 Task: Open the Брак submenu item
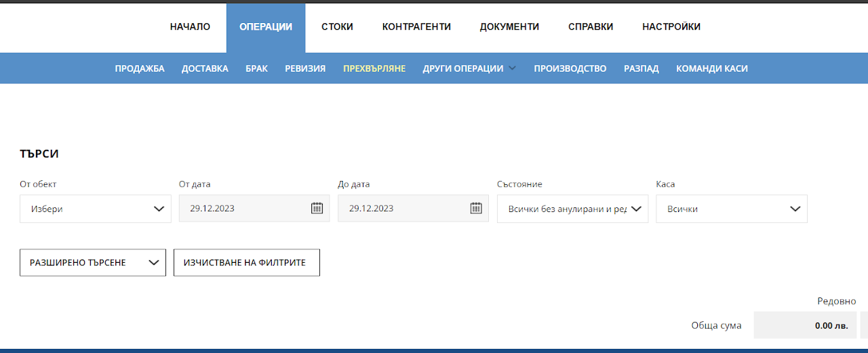click(x=256, y=68)
